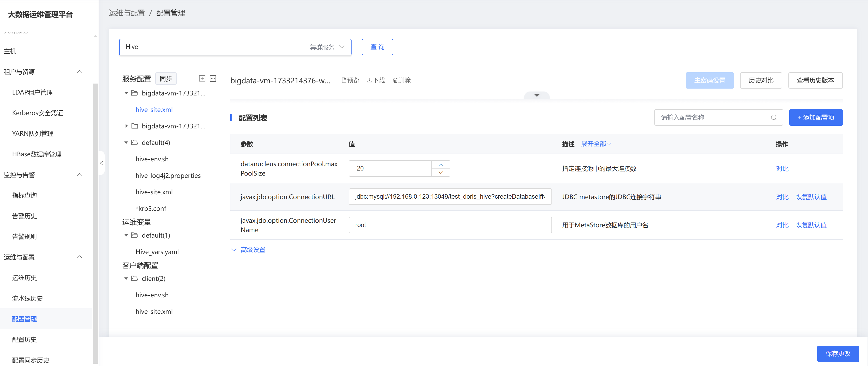The image size is (868, 366).
Task: Click the expand-all plus icon in 服务配置
Action: tap(202, 79)
